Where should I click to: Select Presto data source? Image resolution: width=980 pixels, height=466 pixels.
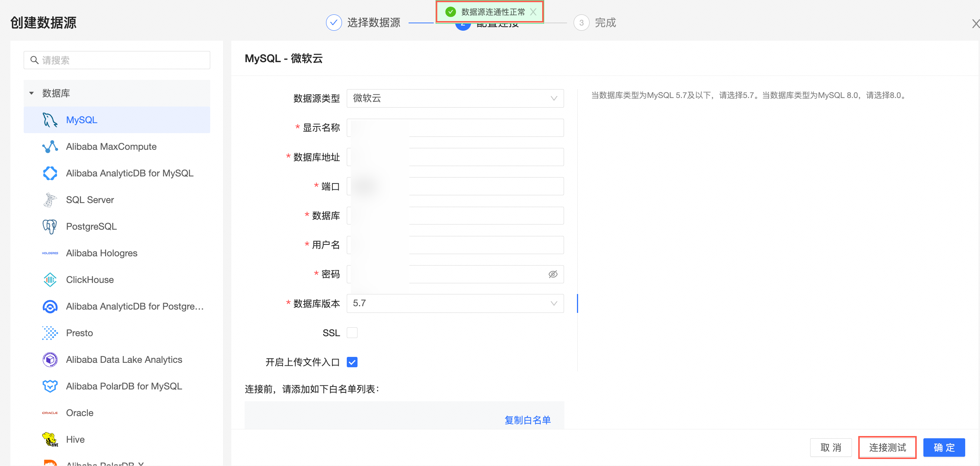click(117, 333)
